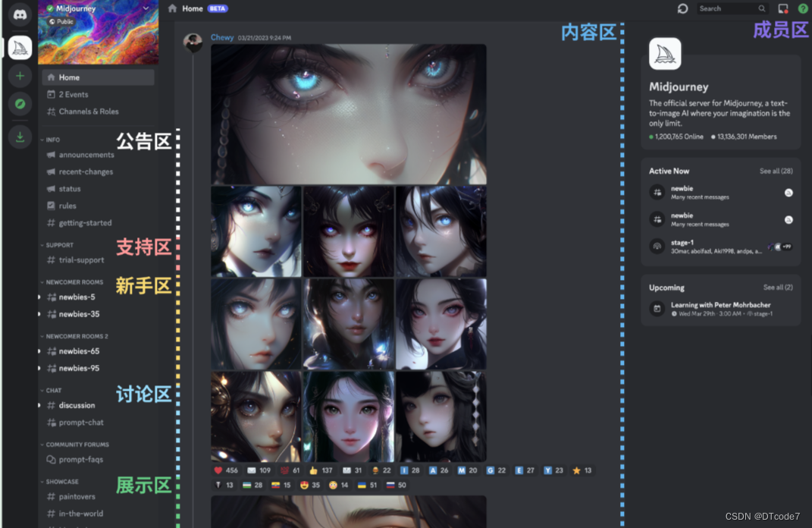Viewport: 812px width, 528px height.
Task: Click the Download Apps icon
Action: tap(20, 137)
